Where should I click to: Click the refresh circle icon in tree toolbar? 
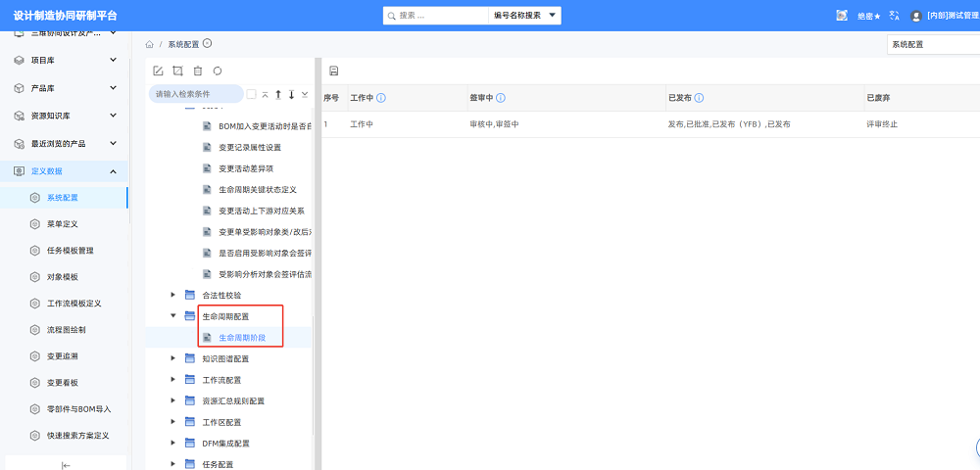(x=218, y=70)
